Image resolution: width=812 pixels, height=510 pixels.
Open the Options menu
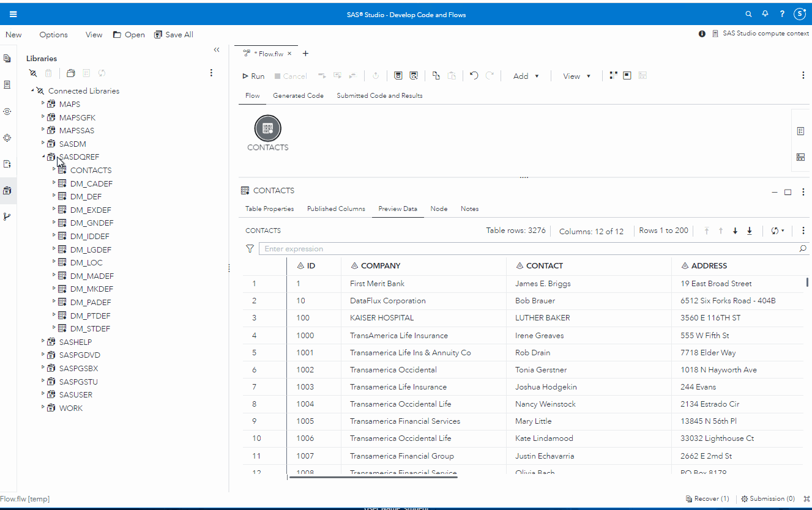[54, 35]
